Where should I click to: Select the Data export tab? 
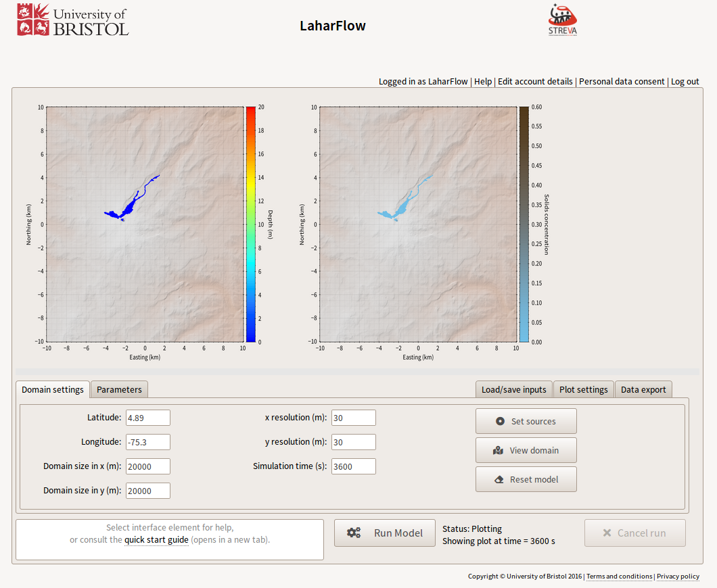click(643, 389)
